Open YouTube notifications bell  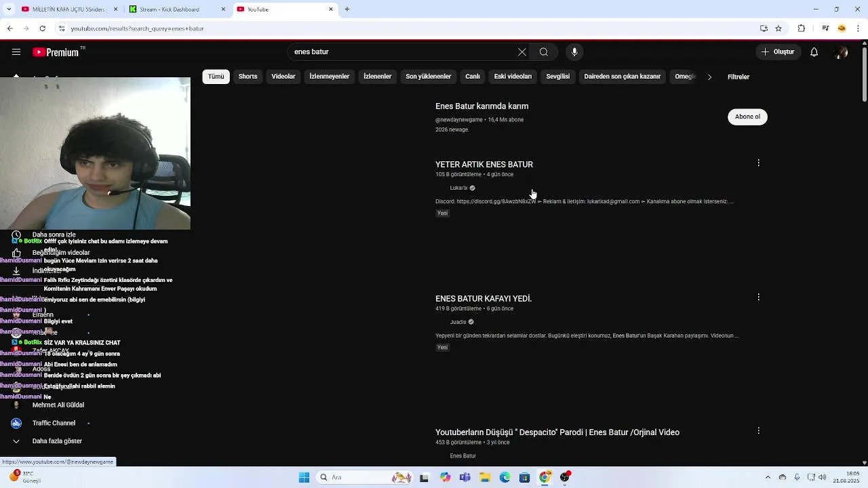pos(814,52)
